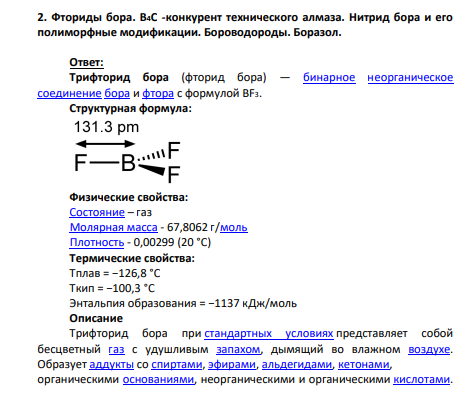The height and width of the screenshot is (404, 471).
Task: Open the 'кетонами' hyperlink
Action: 364,364
